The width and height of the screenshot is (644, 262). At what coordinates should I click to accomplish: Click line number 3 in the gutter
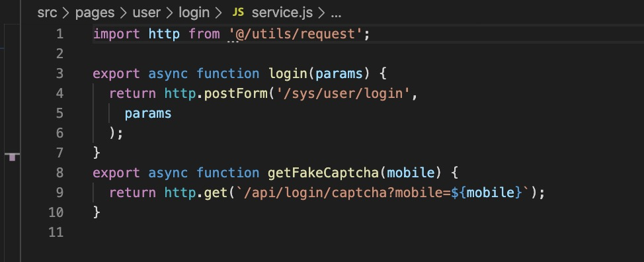(60, 73)
